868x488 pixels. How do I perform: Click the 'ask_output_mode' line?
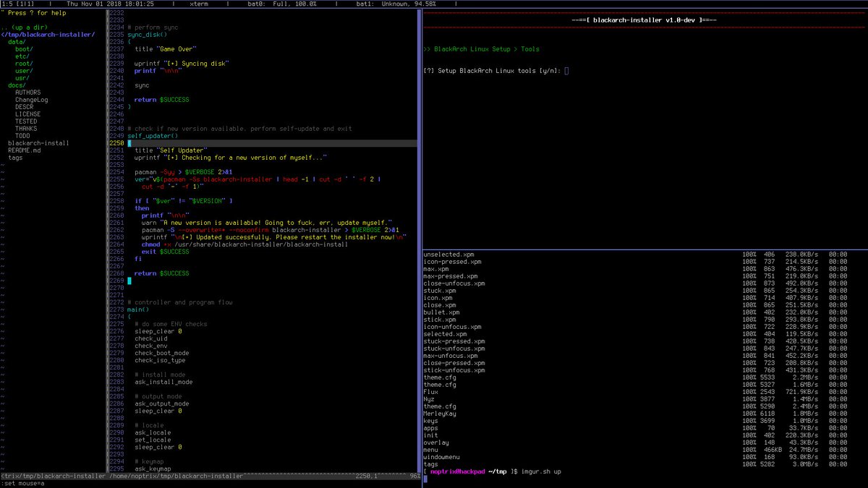tap(162, 403)
